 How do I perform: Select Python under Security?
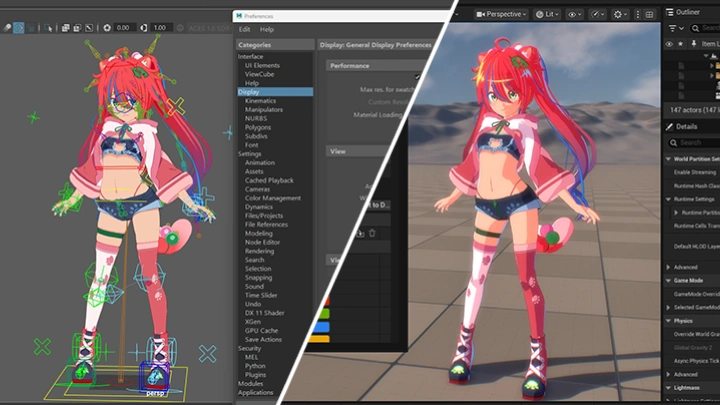(x=255, y=366)
